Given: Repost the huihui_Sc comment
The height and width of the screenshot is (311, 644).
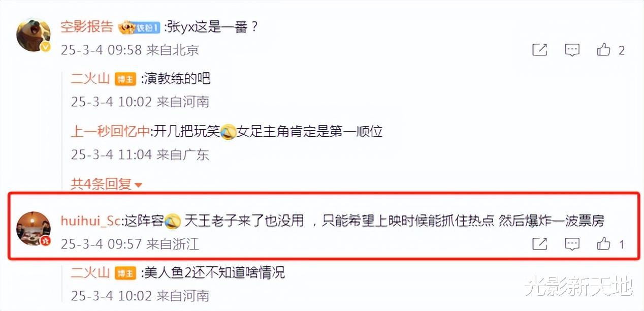Looking at the screenshot, I should 540,244.
